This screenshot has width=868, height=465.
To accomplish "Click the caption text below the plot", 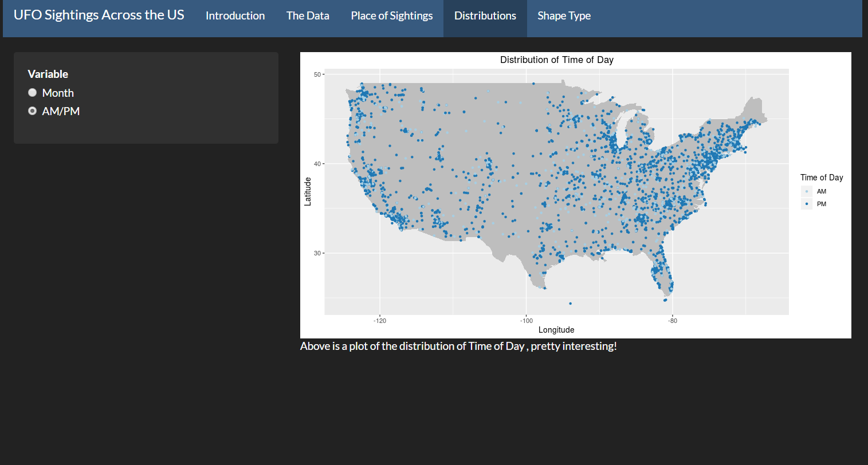I will pos(458,346).
